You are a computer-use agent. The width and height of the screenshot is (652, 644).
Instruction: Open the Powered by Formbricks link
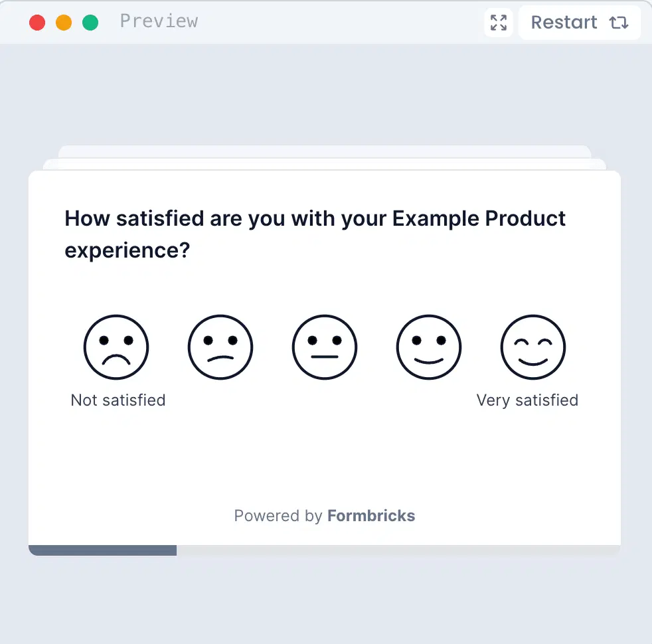278,516
